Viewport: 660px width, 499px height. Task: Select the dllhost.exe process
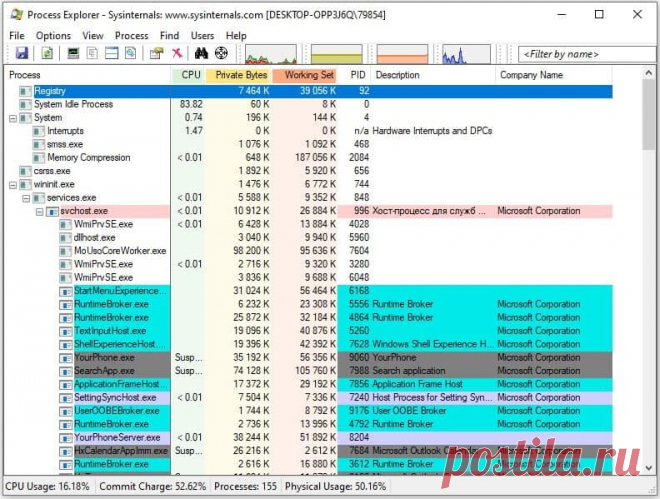(308, 238)
